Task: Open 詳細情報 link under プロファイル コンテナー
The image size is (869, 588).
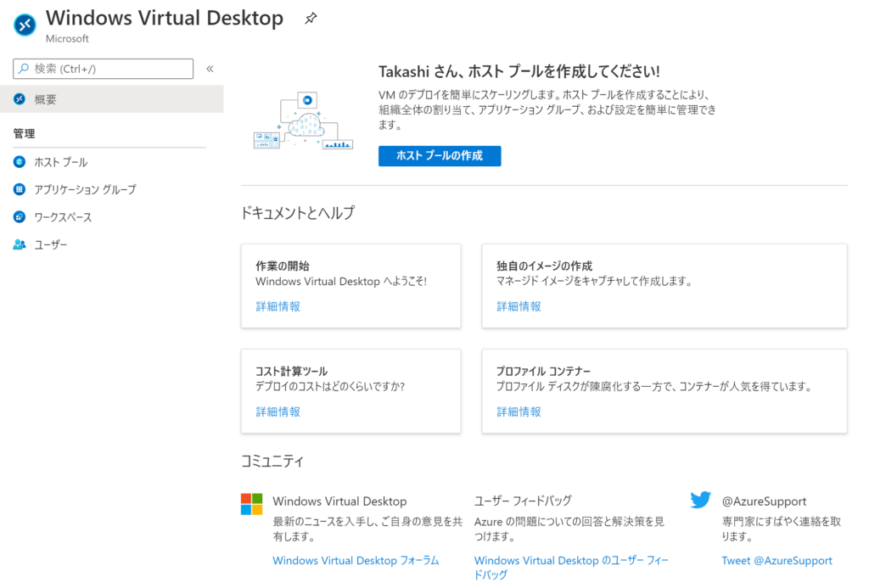Action: pyautogui.click(x=519, y=412)
